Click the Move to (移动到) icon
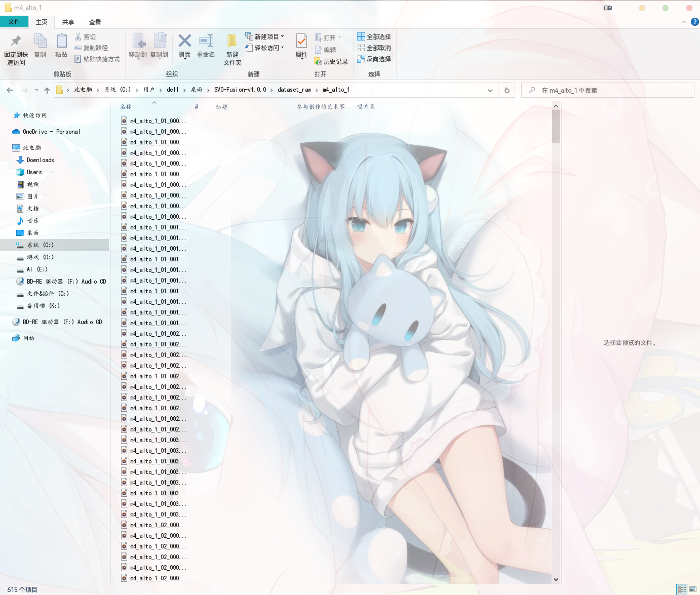Image resolution: width=700 pixels, height=595 pixels. 138,41
